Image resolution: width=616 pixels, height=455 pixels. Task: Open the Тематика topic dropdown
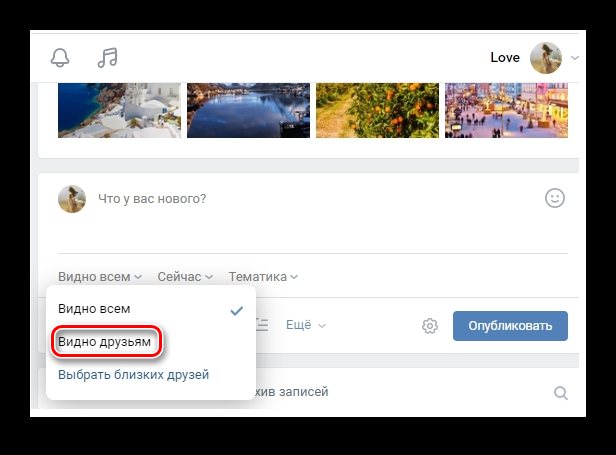coord(263,277)
